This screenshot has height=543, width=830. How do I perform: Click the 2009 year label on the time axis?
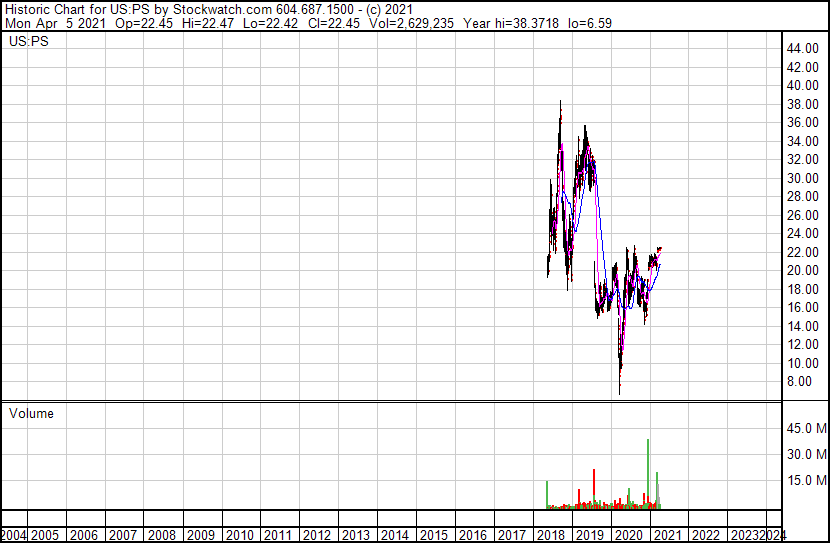tap(201, 535)
